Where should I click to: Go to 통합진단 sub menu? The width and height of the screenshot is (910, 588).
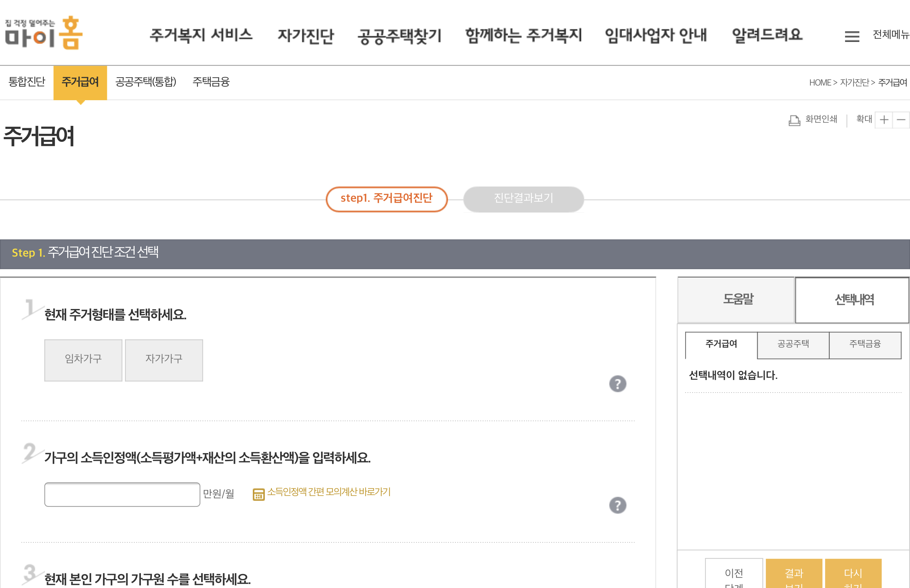pyautogui.click(x=27, y=82)
